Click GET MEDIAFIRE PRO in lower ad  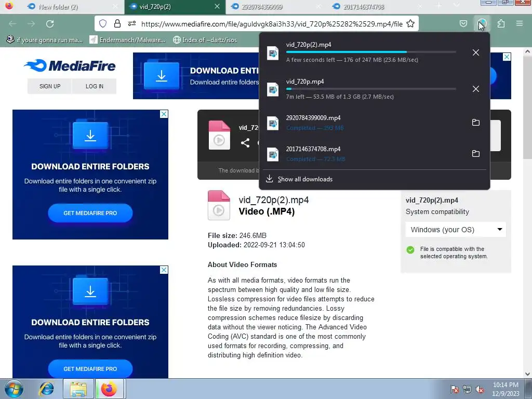coord(90,369)
